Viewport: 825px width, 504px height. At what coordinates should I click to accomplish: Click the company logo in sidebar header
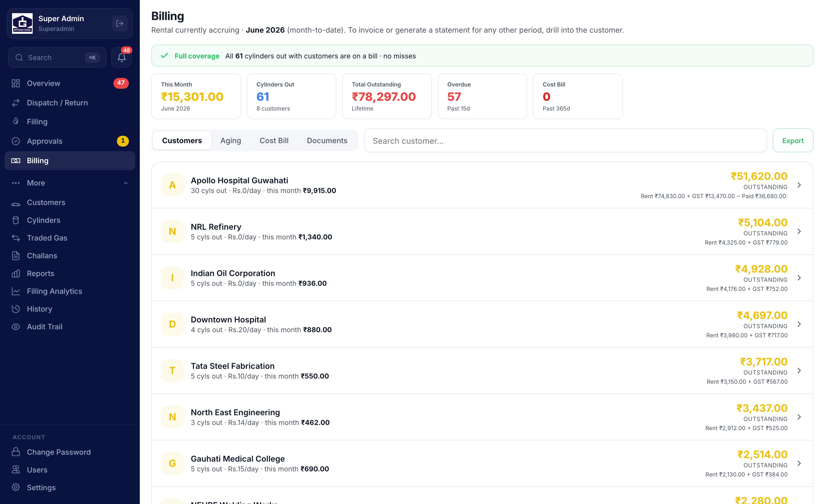pyautogui.click(x=22, y=23)
